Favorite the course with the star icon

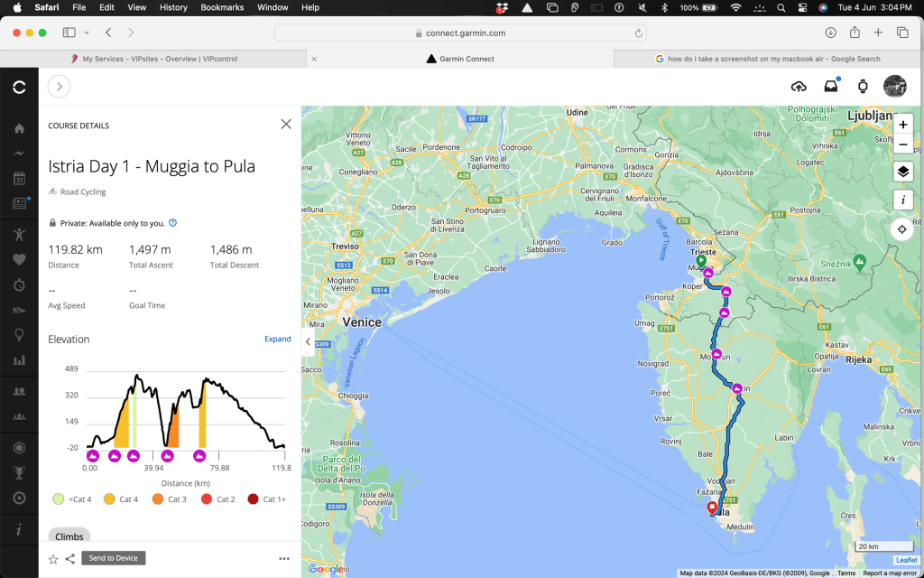pyautogui.click(x=53, y=559)
